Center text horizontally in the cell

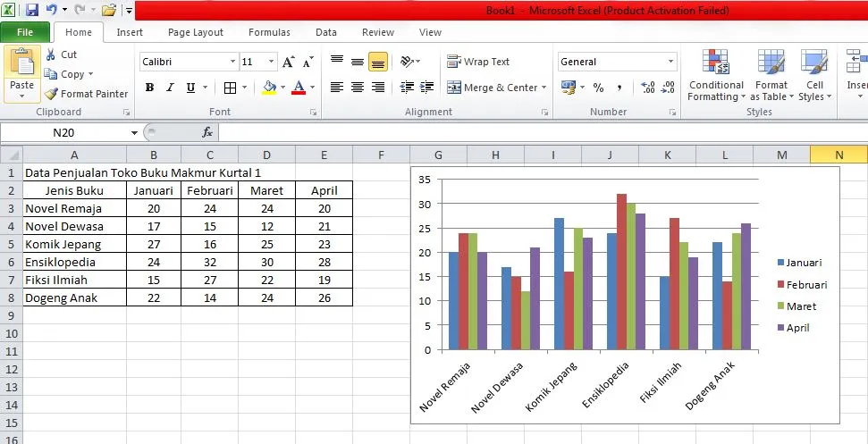click(358, 88)
